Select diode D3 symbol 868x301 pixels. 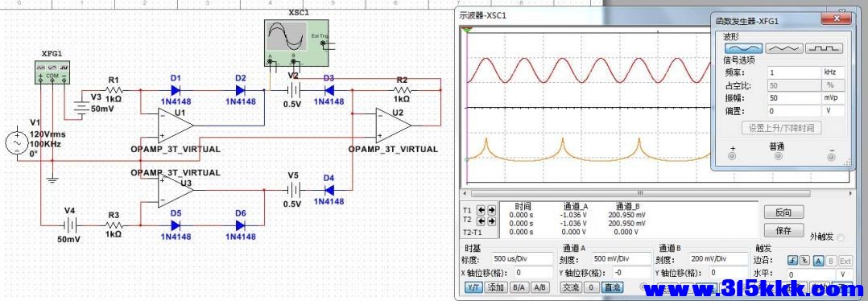[x=329, y=90]
